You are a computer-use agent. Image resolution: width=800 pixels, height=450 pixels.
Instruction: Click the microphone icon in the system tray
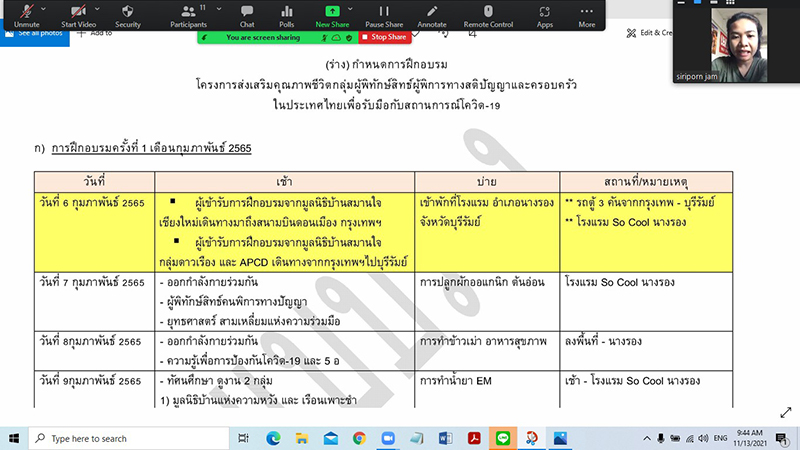[661, 438]
